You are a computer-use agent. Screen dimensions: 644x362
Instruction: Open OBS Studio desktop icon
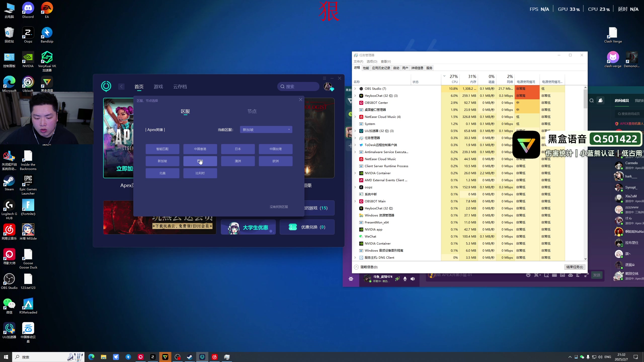(9, 281)
